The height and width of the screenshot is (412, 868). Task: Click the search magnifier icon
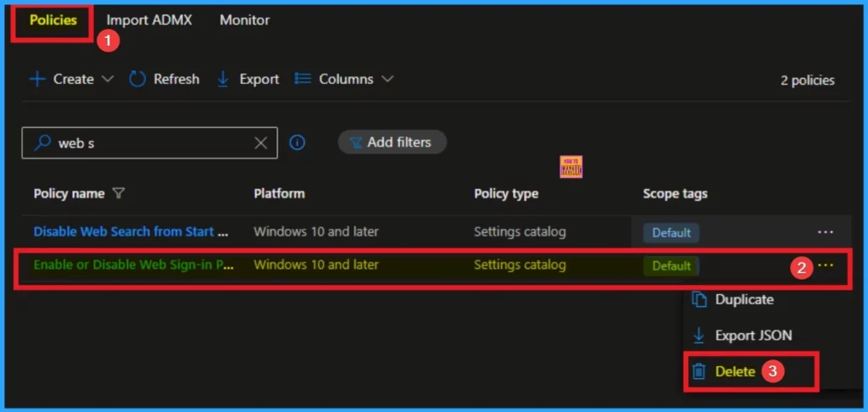tap(42, 143)
